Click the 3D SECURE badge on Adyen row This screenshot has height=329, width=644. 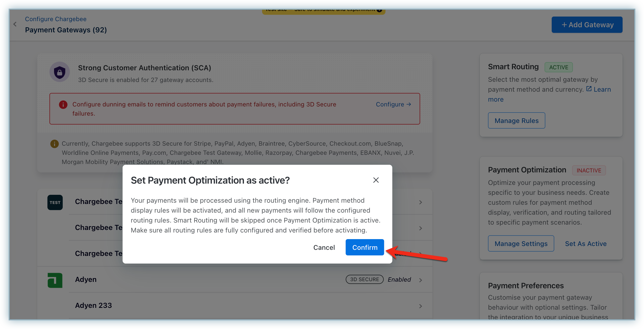click(x=365, y=279)
